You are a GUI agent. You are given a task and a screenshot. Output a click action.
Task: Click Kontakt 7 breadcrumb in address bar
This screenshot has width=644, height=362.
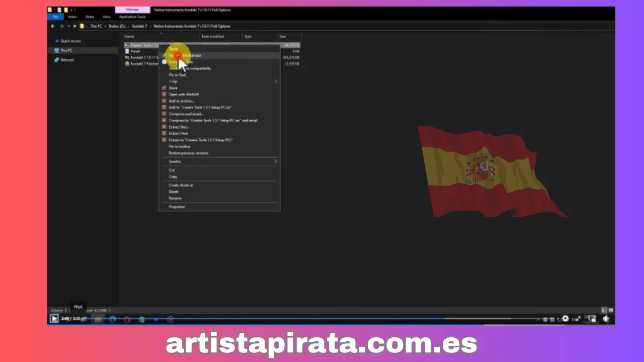click(x=140, y=26)
